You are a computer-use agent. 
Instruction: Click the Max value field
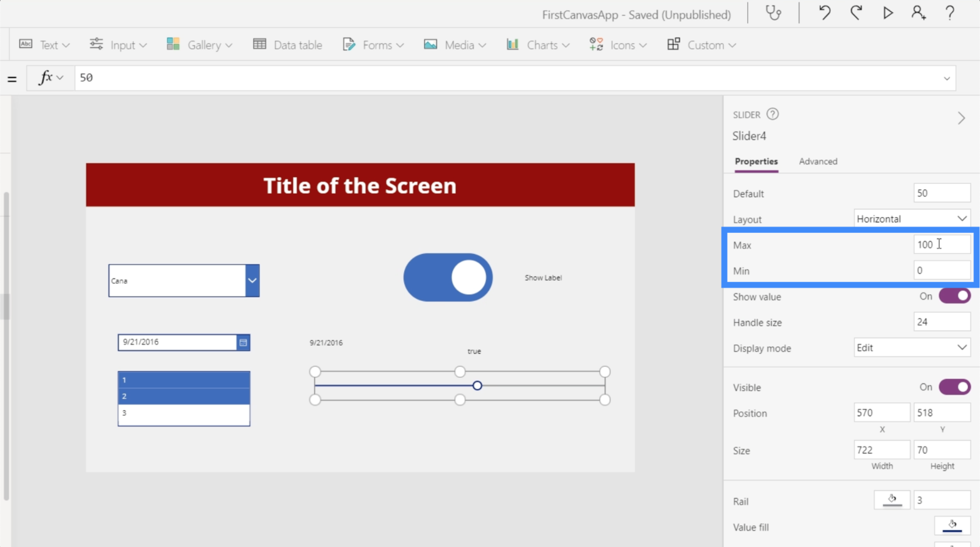pos(942,245)
